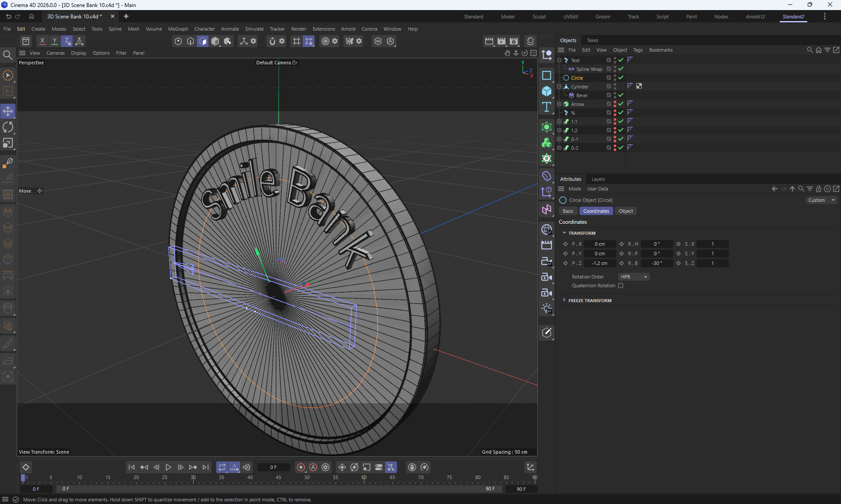Select the Scale tool in left toolbar
This screenshot has width=841, height=504.
tap(8, 143)
